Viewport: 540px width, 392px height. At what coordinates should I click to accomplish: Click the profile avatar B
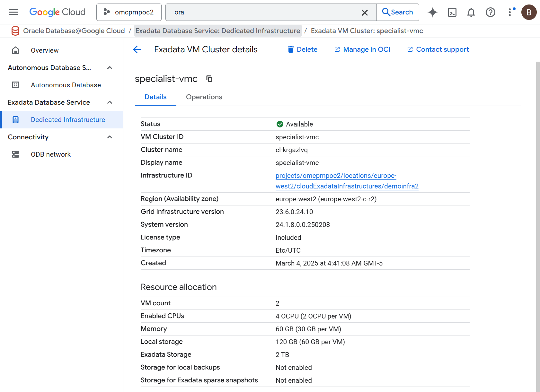(529, 12)
